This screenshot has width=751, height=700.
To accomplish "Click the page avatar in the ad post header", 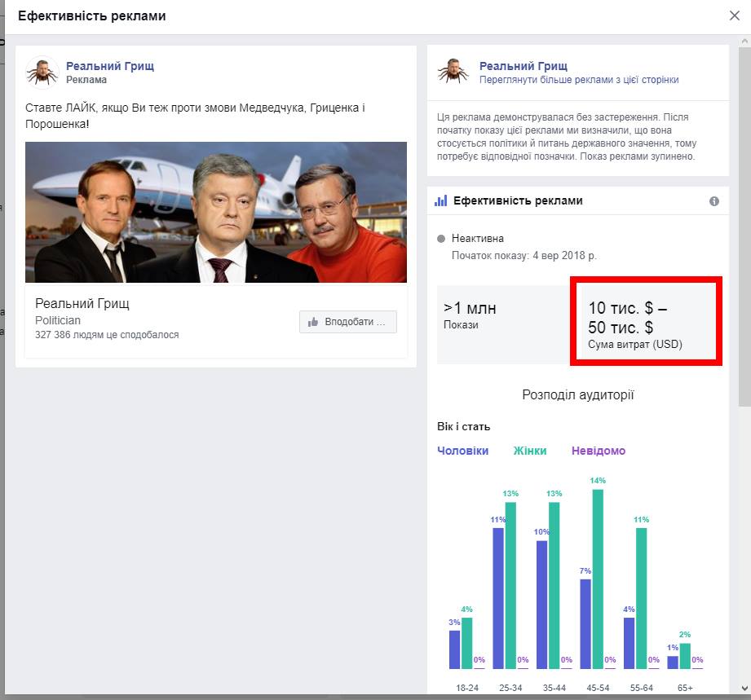I will tap(42, 73).
